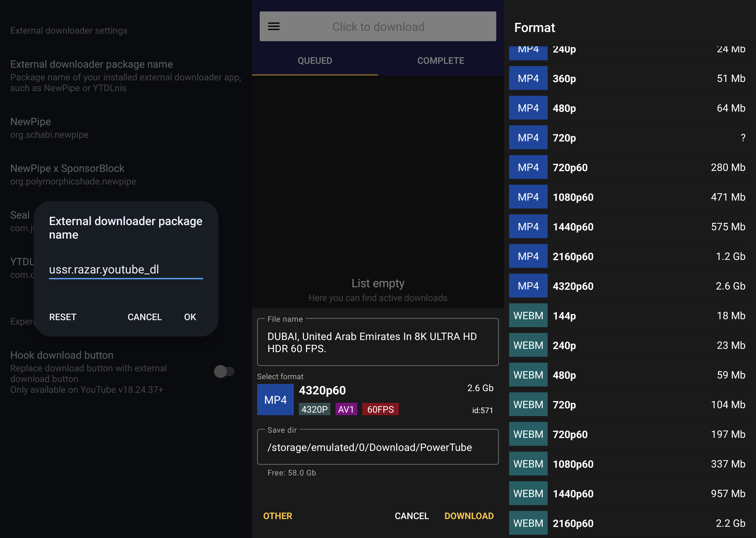Click the OTHER button
756x538 pixels.
(277, 516)
